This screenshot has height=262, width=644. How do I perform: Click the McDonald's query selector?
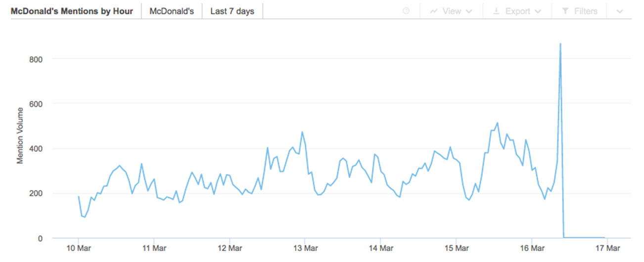172,11
